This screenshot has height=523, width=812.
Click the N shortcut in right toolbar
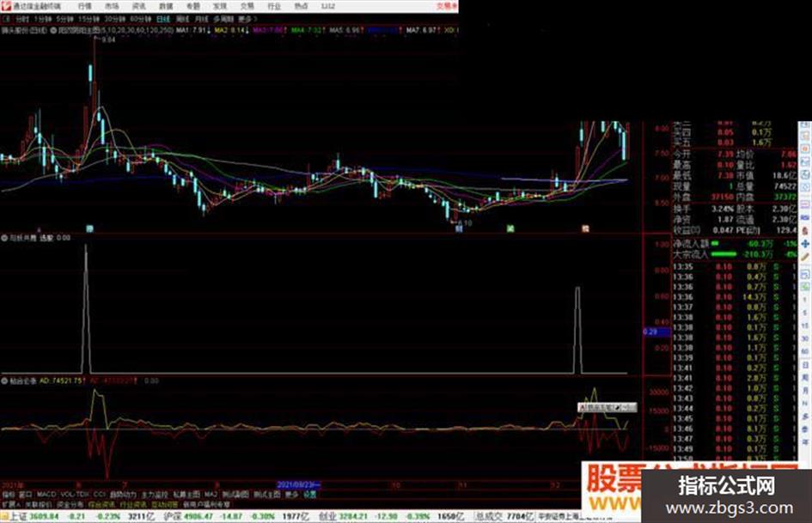tap(805, 404)
